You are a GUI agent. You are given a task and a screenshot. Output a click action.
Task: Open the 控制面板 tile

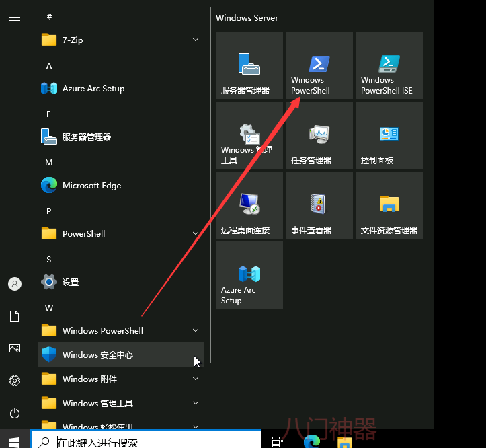coord(389,135)
